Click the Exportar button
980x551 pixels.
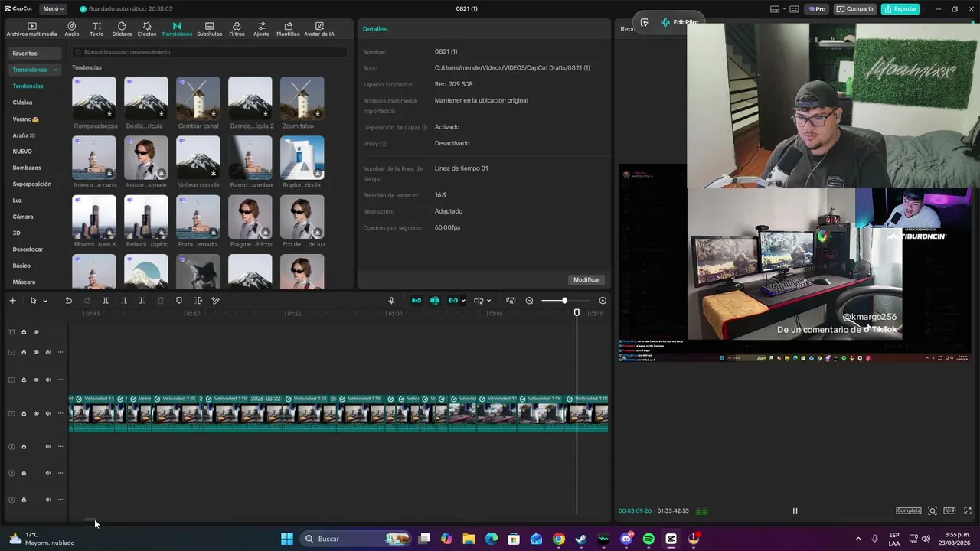point(900,9)
